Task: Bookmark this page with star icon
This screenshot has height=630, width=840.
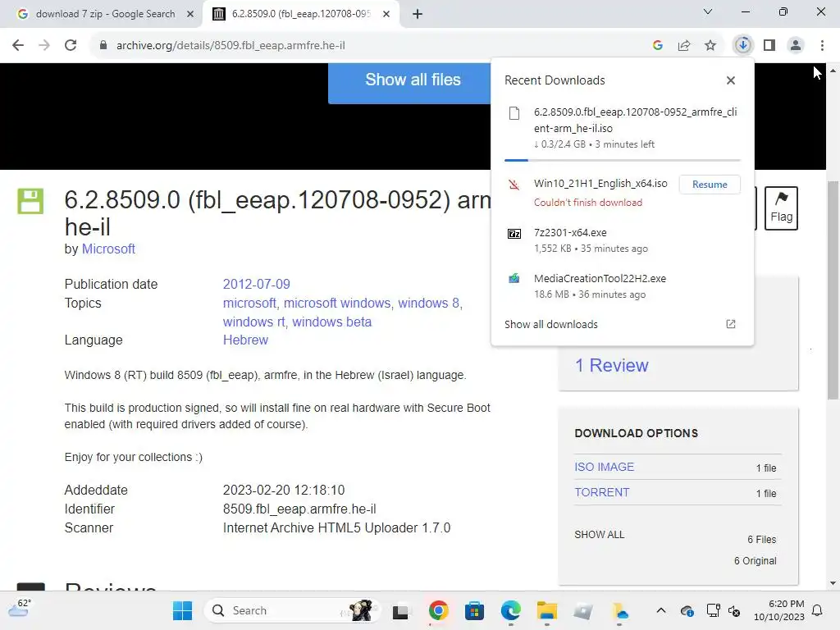Action: coord(710,46)
